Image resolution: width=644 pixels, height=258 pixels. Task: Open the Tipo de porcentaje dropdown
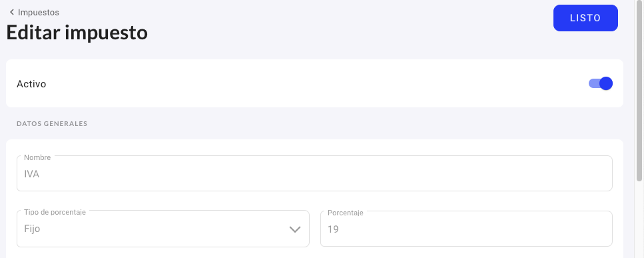click(162, 229)
